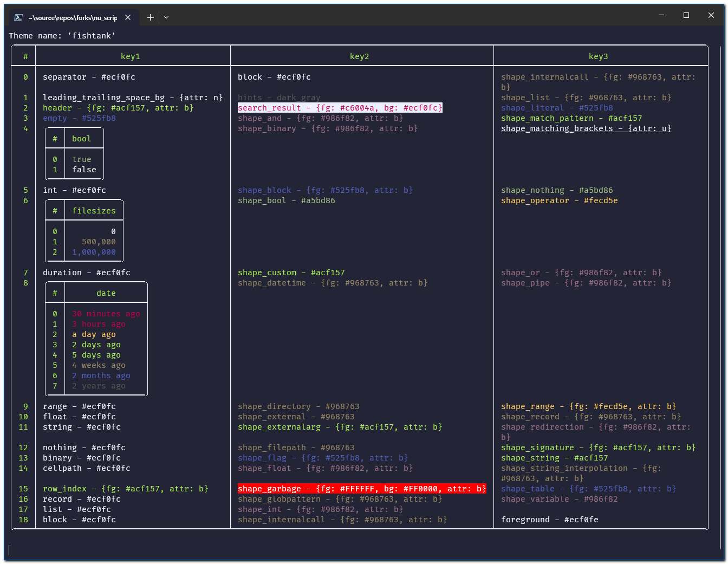Click the 'shape_literal - #525fb8' entry
This screenshot has height=564, width=728.
coord(557,108)
